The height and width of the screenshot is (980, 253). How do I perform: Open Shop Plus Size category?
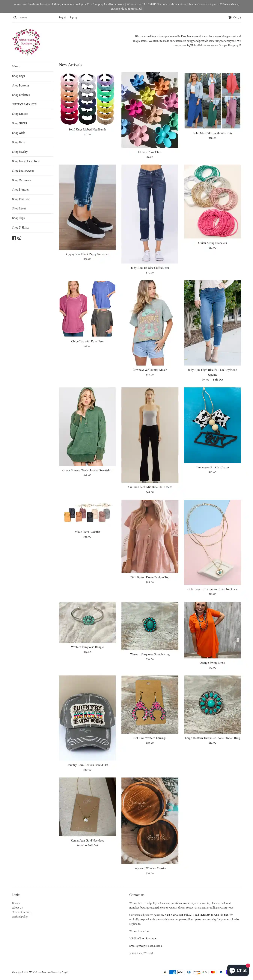(x=21, y=199)
